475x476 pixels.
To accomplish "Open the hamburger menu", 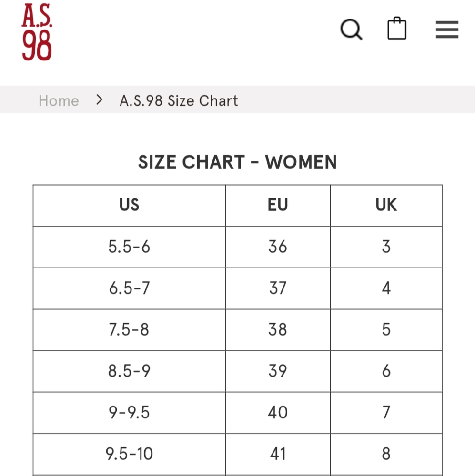I will tap(447, 30).
